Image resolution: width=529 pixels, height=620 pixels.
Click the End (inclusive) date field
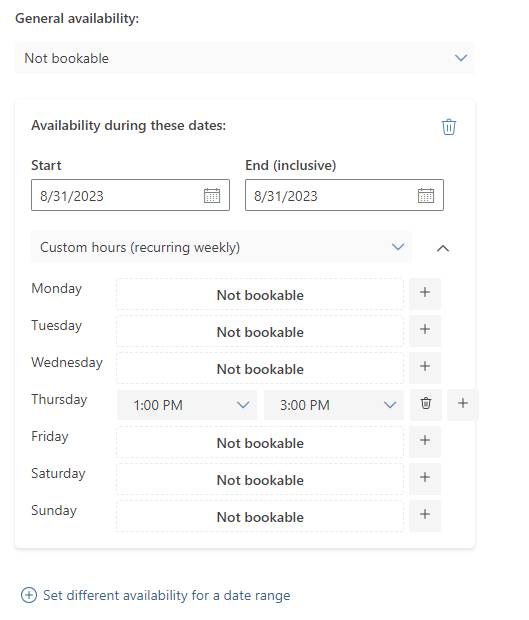tap(344, 195)
